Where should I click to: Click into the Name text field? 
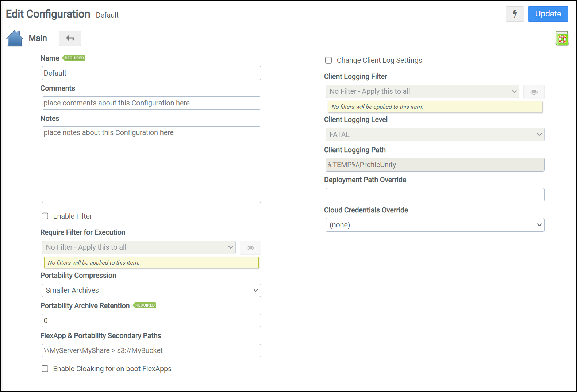tap(151, 73)
